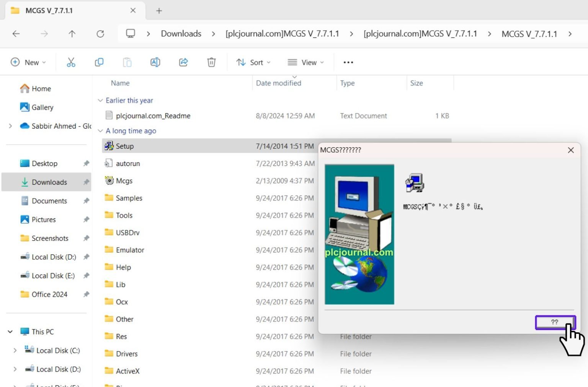Open the Share icon in the toolbar
The height and width of the screenshot is (387, 588).
[183, 62]
